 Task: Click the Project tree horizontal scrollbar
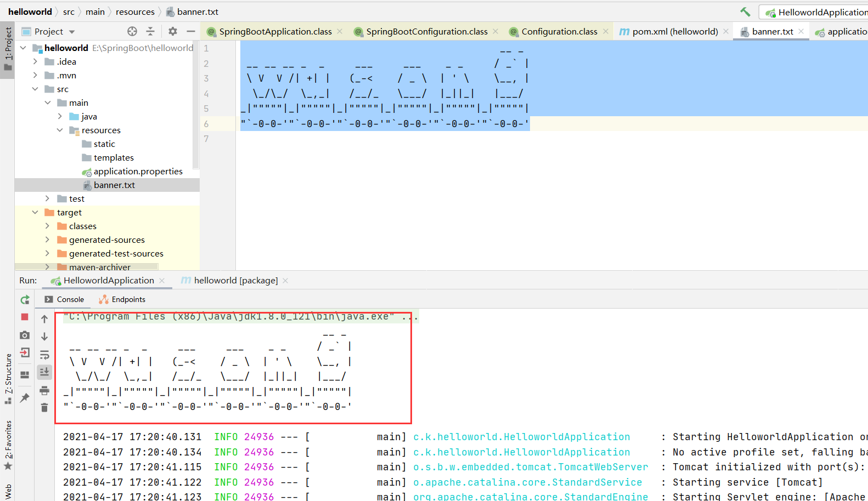point(88,267)
